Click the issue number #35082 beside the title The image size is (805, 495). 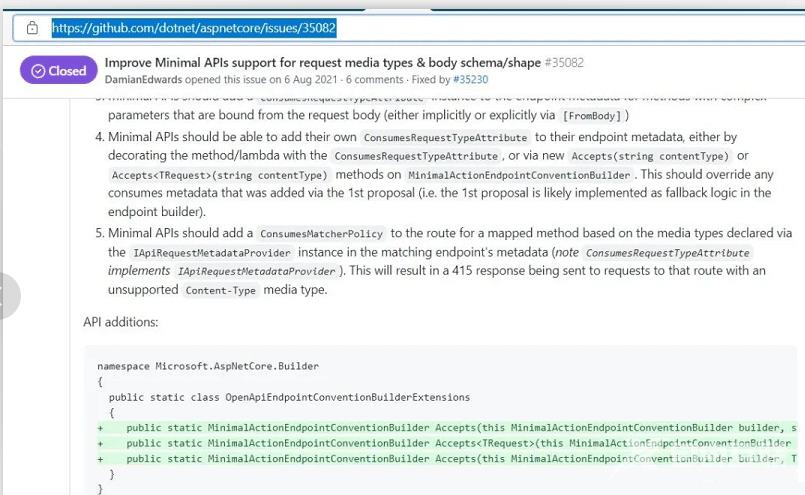(x=565, y=62)
